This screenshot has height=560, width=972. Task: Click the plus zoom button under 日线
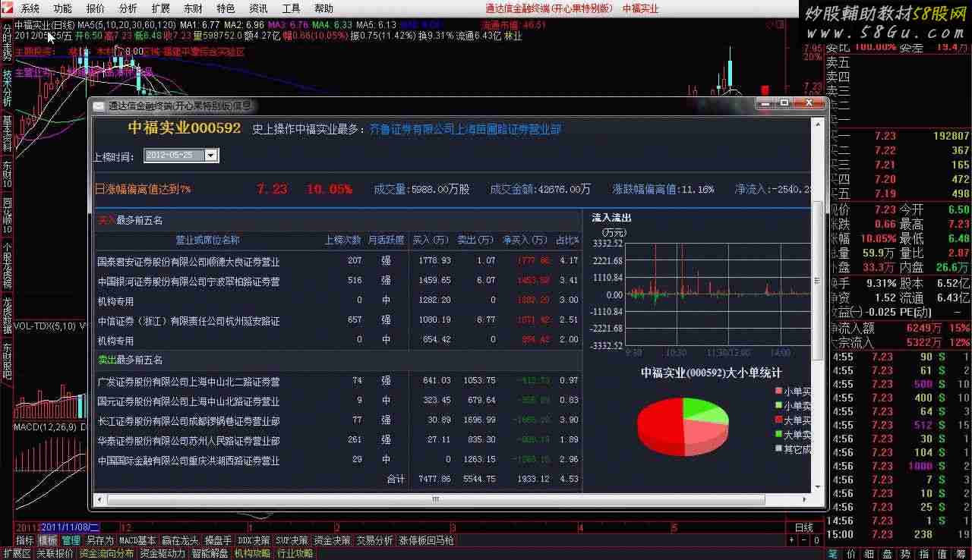pyautogui.click(x=792, y=540)
